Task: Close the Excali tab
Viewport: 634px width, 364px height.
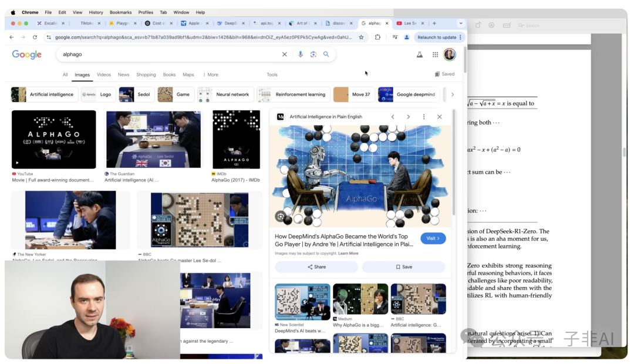Action: [x=63, y=23]
